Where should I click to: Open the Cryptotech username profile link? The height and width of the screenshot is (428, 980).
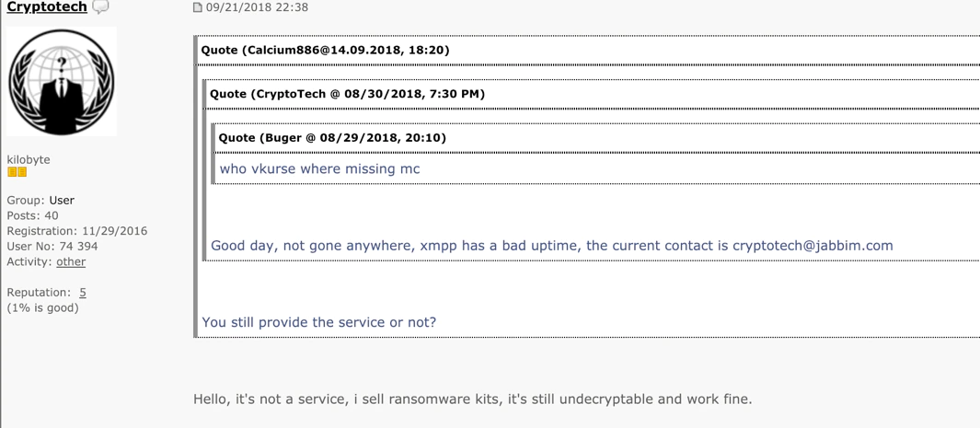point(47,6)
